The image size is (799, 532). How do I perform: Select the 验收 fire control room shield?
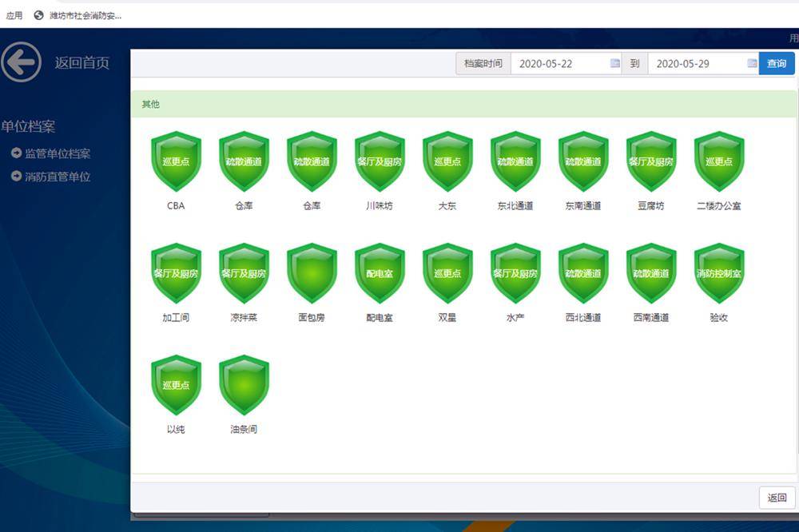[719, 273]
